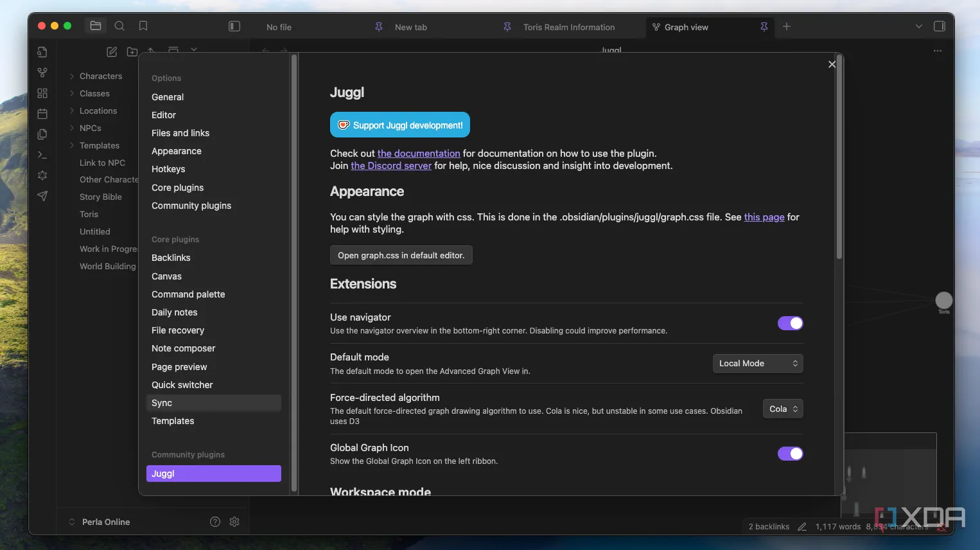
Task: Expand the Classes folder
Action: [x=72, y=94]
